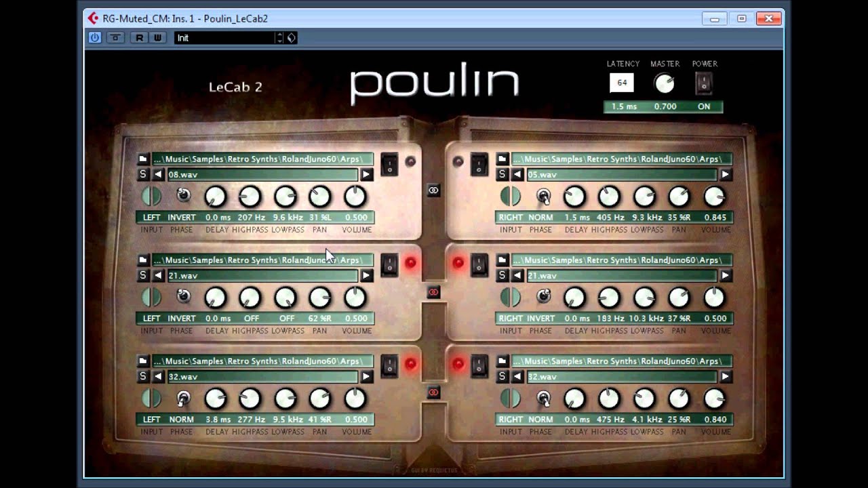Click VOLUME knob on RIGHT 21.wav slot
The height and width of the screenshot is (488, 868).
point(715,298)
